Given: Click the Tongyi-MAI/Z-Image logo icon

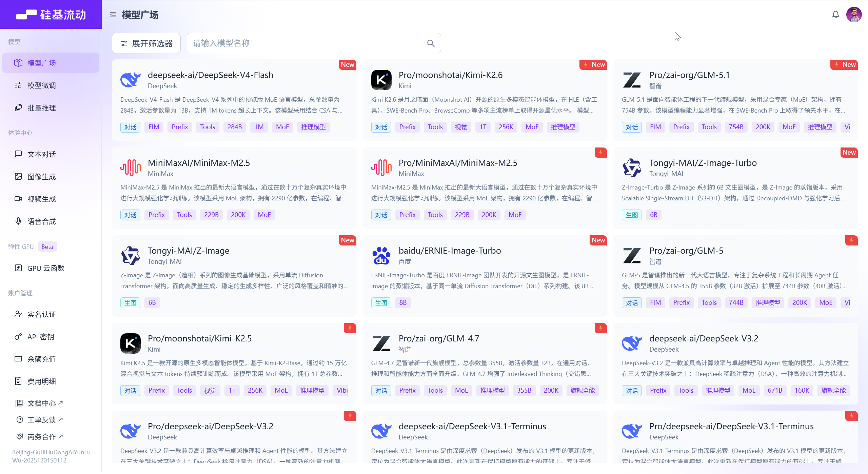Looking at the screenshot, I should pyautogui.click(x=131, y=256).
